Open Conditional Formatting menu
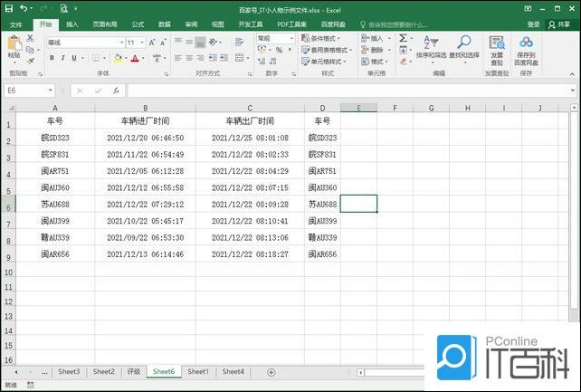 (x=321, y=38)
